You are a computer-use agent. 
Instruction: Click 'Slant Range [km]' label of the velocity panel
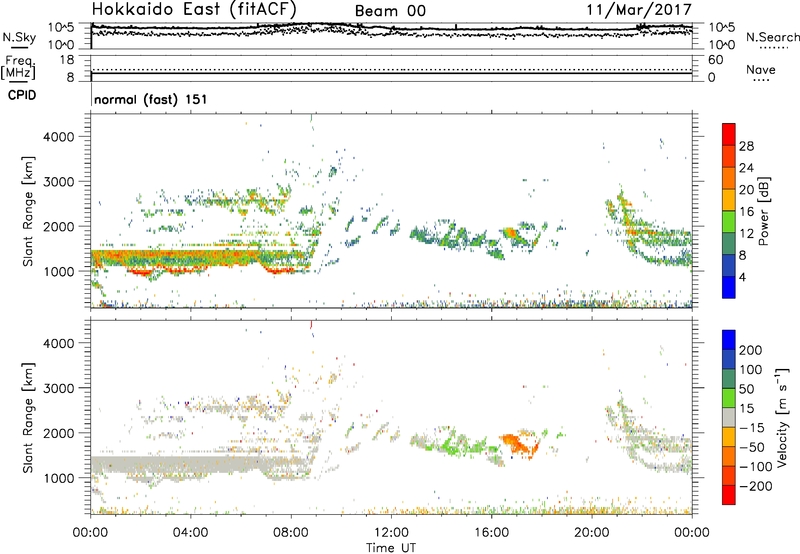point(28,418)
